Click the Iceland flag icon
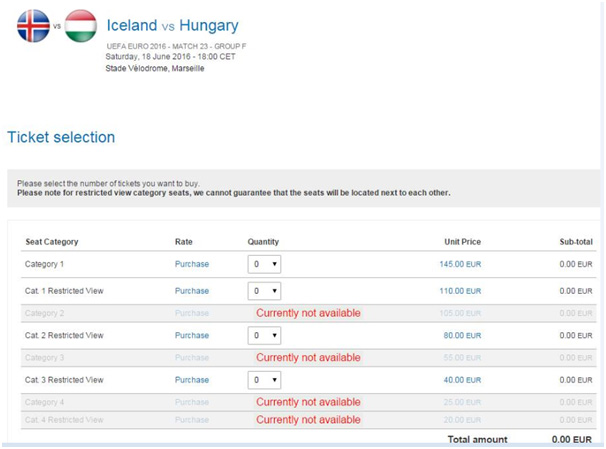 34,26
